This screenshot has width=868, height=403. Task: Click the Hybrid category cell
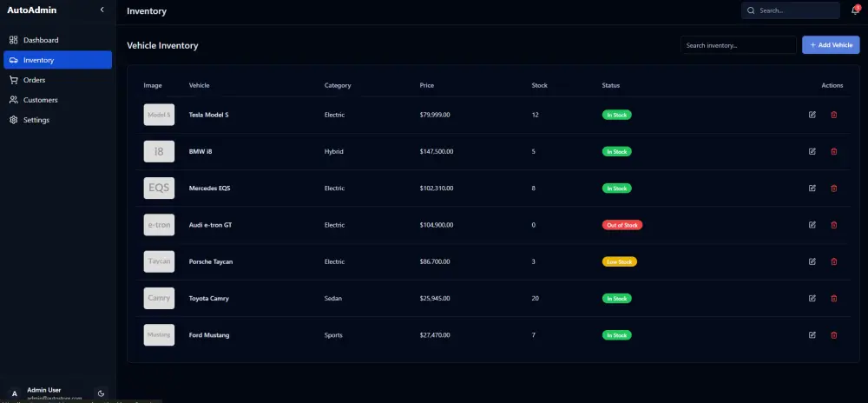point(334,151)
